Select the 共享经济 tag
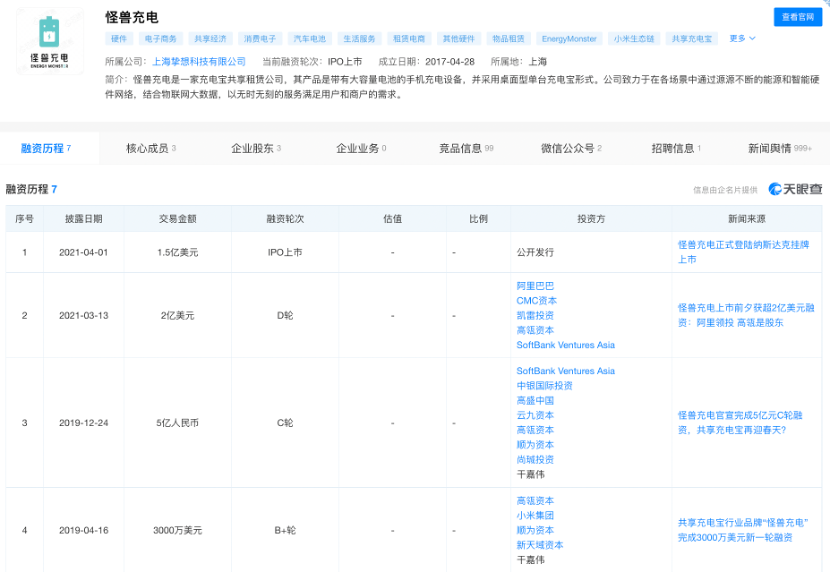 click(210, 39)
